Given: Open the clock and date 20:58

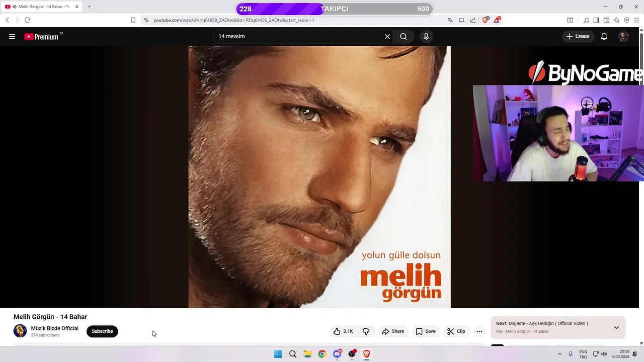Looking at the screenshot, I should click(x=621, y=354).
